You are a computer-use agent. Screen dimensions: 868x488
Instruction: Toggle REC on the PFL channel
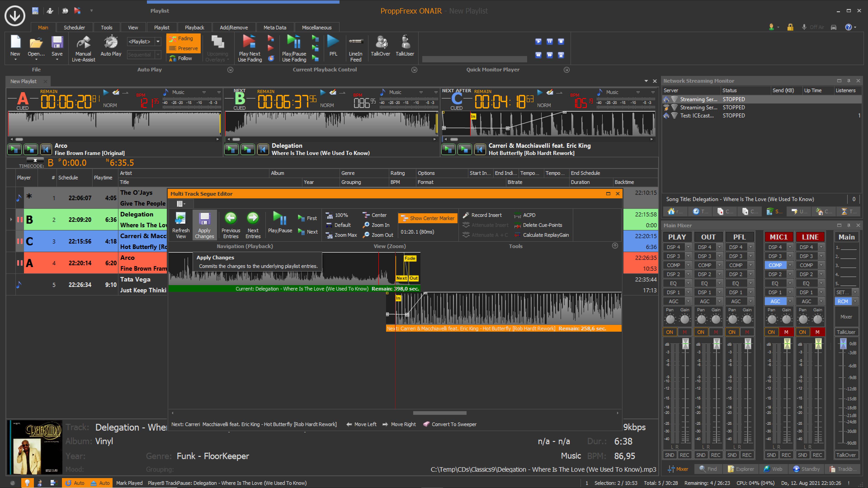tap(747, 455)
